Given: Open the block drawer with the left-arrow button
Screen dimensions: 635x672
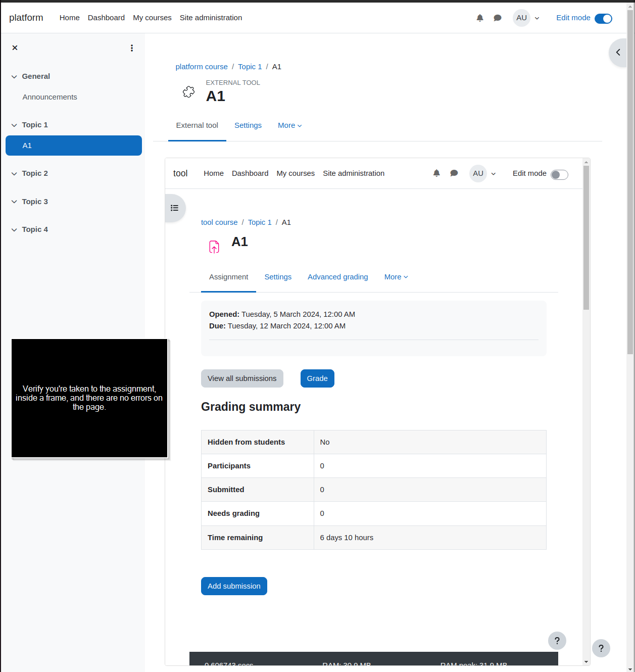Looking at the screenshot, I should point(618,52).
